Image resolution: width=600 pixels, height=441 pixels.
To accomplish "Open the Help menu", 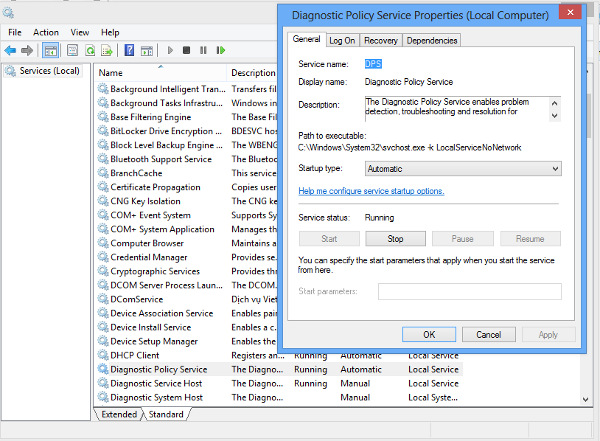I will tap(110, 33).
